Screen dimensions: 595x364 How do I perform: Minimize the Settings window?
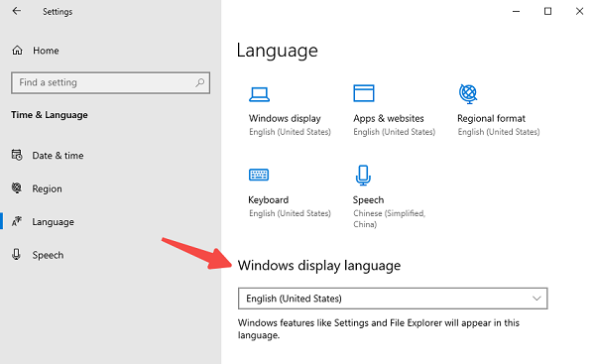pos(516,11)
